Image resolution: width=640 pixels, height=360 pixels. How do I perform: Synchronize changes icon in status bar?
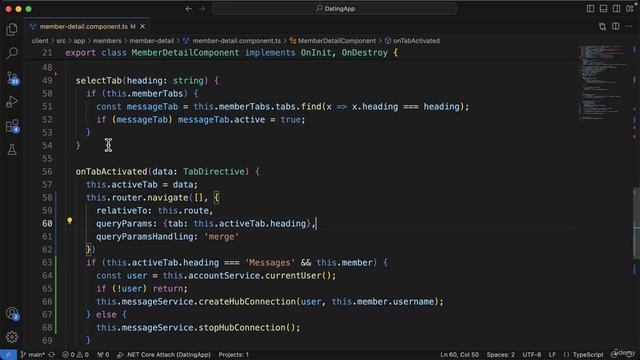(52, 355)
